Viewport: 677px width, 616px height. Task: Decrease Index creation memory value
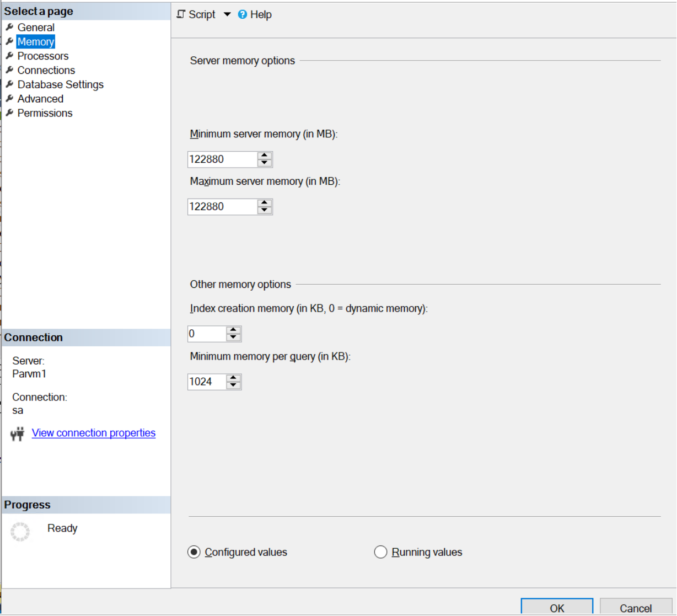click(234, 338)
